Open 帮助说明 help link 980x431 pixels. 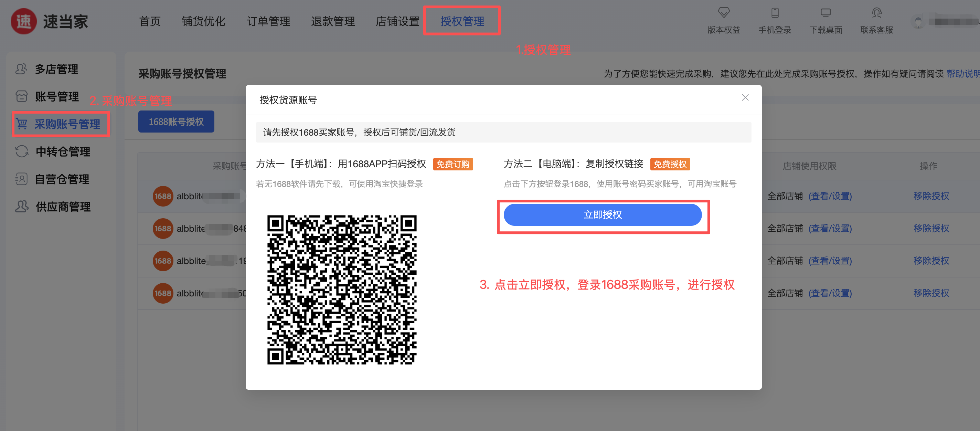click(x=962, y=74)
